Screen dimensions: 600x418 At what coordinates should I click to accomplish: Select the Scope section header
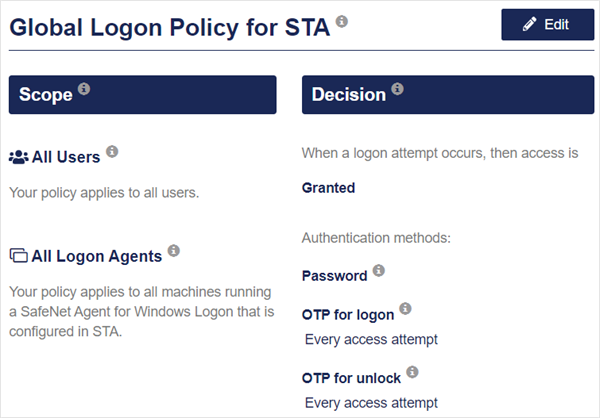(x=142, y=95)
